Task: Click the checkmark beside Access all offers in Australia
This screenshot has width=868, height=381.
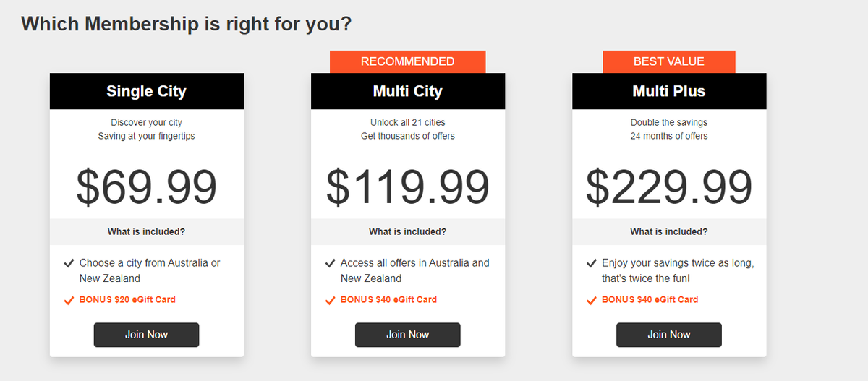Action: 330,263
